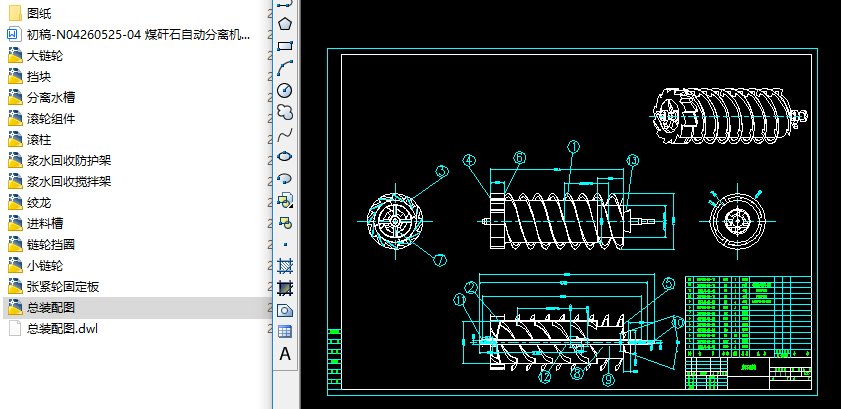Select the 绞龙 drawing file
841x409 pixels.
click(30, 203)
